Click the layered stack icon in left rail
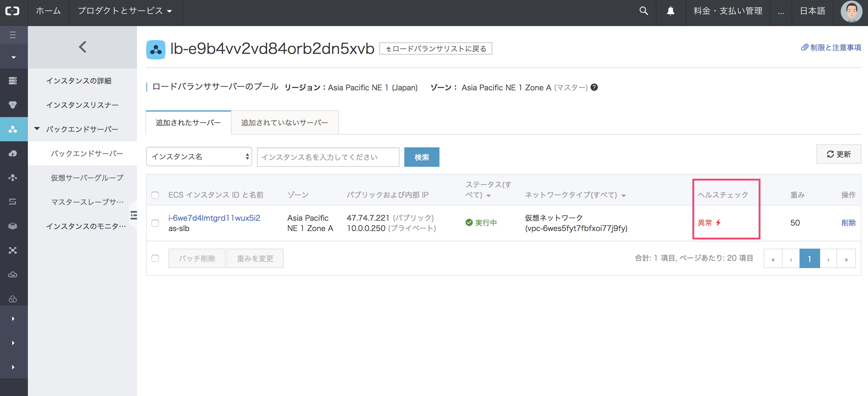The height and width of the screenshot is (396, 868). [x=13, y=226]
